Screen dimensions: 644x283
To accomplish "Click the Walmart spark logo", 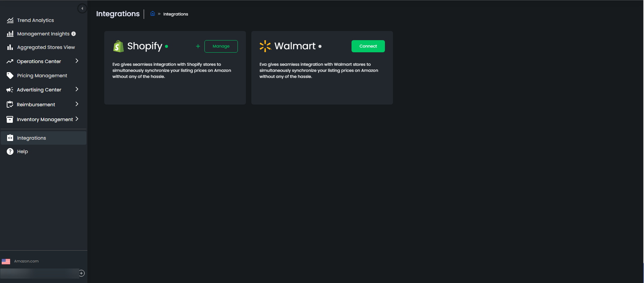I will point(265,46).
